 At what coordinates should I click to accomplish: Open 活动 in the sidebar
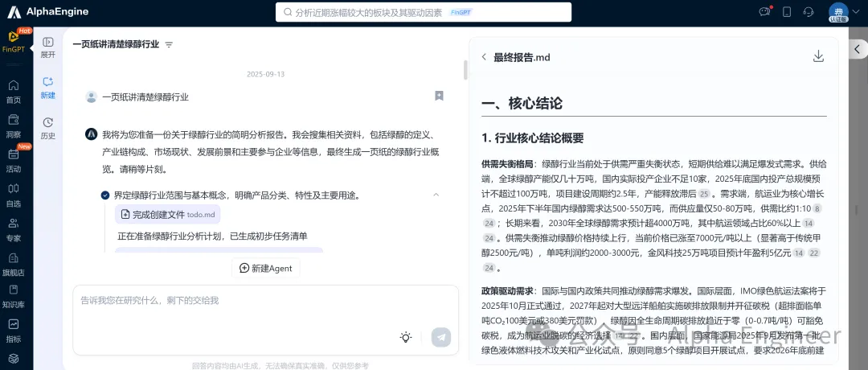pos(14,160)
